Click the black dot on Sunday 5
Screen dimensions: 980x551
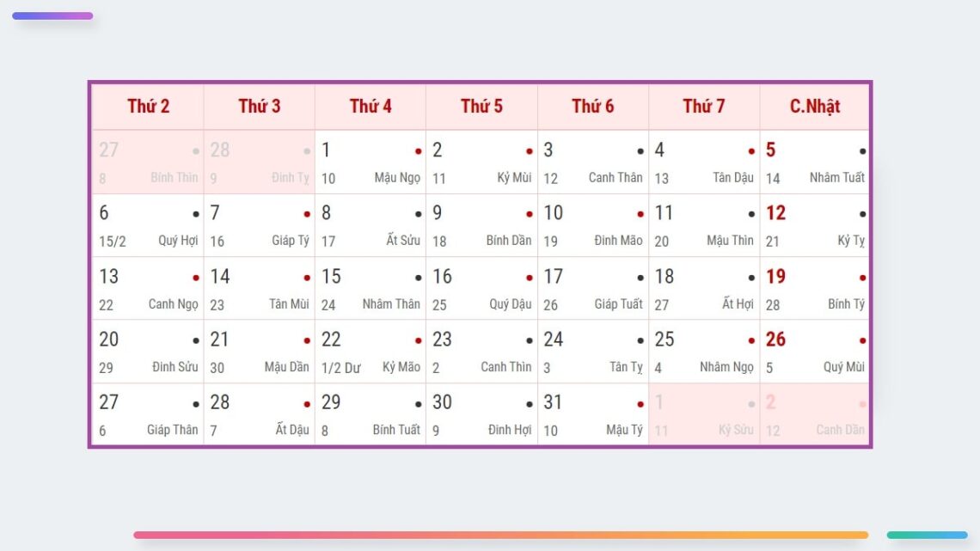coord(862,151)
